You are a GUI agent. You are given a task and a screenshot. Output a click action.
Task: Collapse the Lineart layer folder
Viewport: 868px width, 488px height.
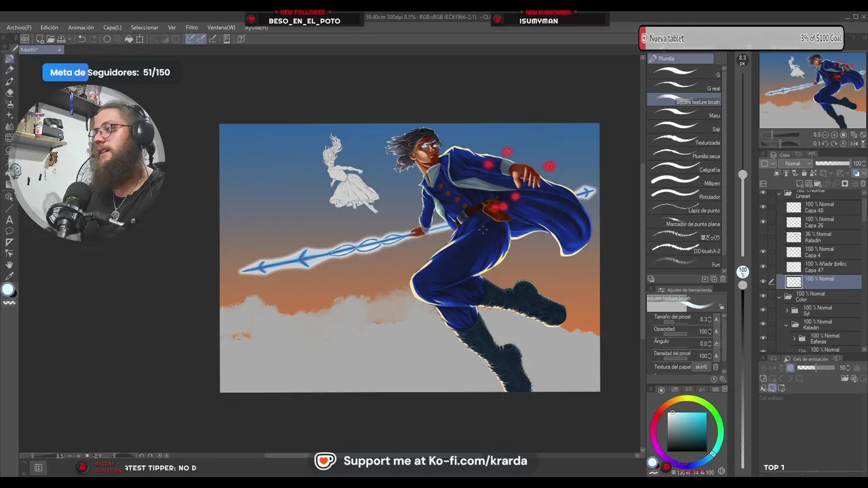779,194
